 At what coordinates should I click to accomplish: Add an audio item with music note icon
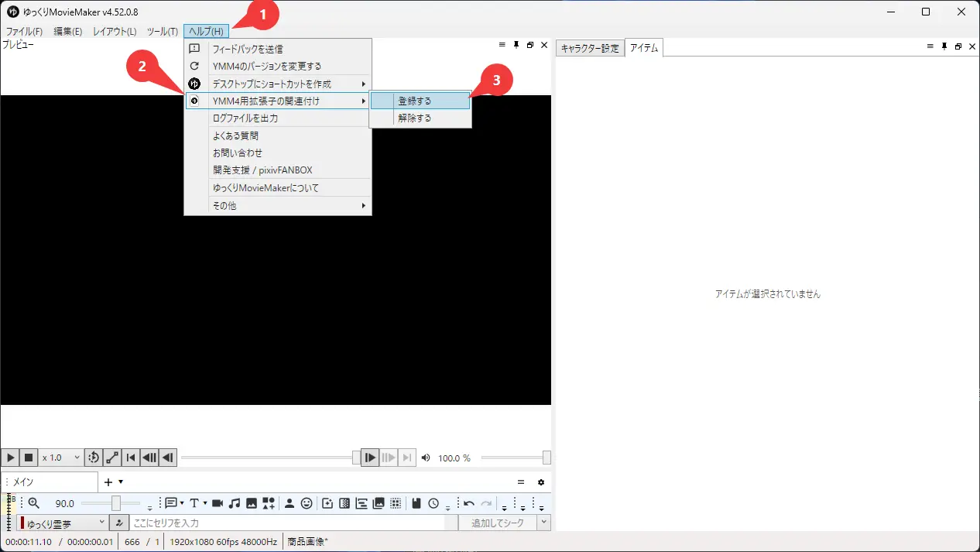pos(235,503)
